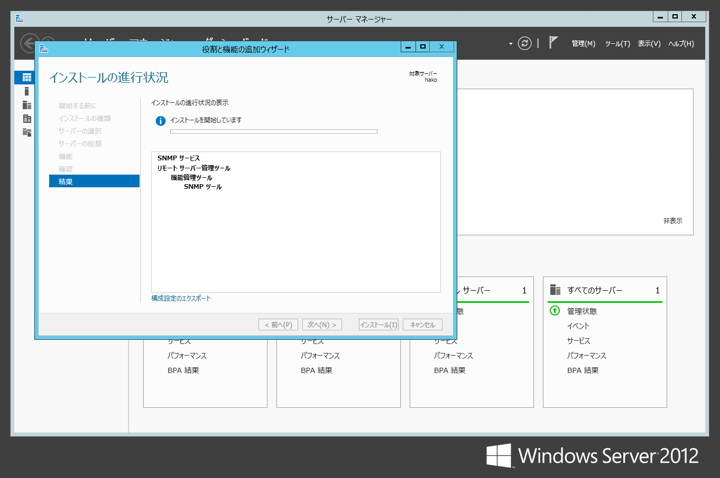Open the File and Storage Services sidebar icon

point(27,118)
